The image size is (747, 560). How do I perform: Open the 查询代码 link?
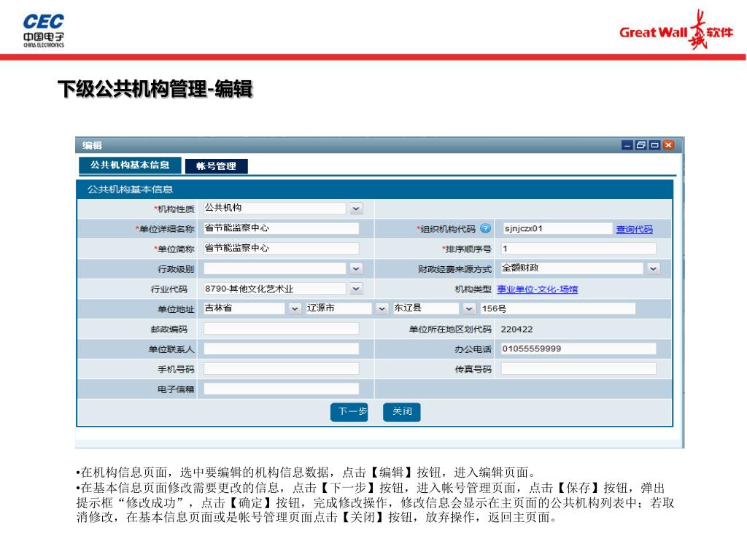(634, 229)
